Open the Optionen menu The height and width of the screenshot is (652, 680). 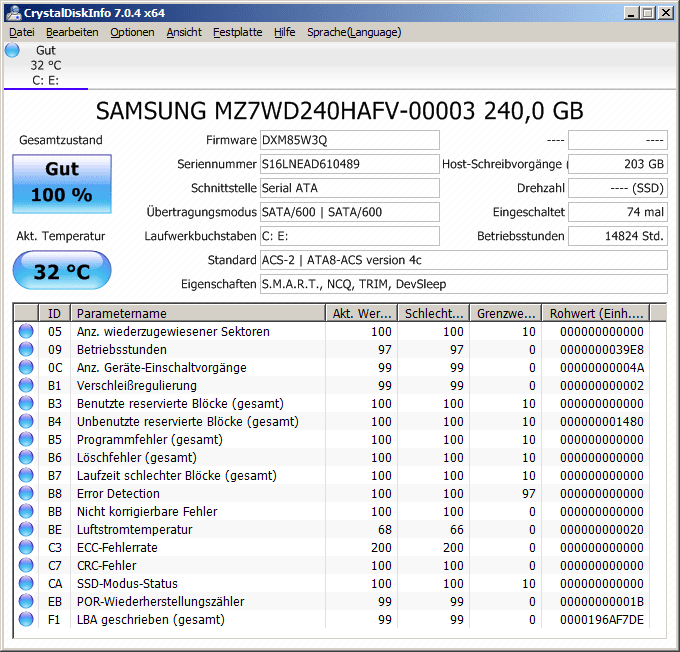[x=132, y=32]
